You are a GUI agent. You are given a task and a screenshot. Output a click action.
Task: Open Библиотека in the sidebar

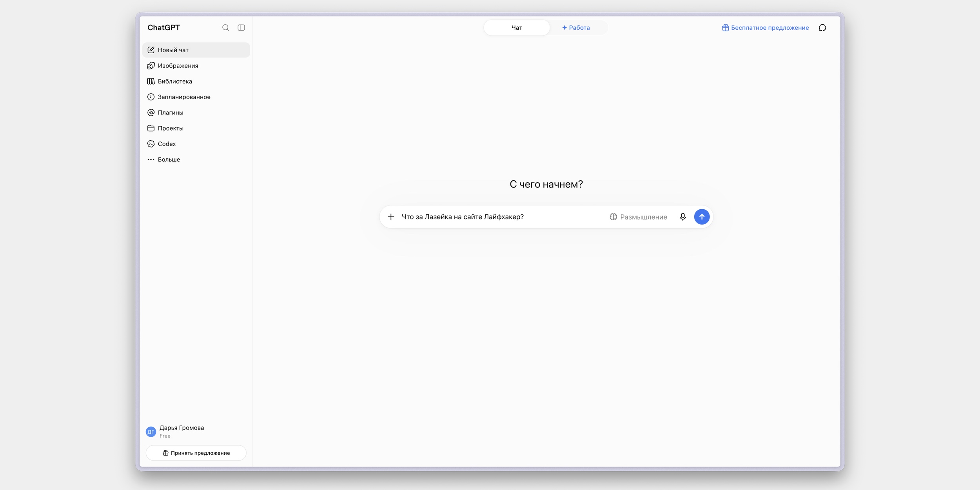point(196,81)
